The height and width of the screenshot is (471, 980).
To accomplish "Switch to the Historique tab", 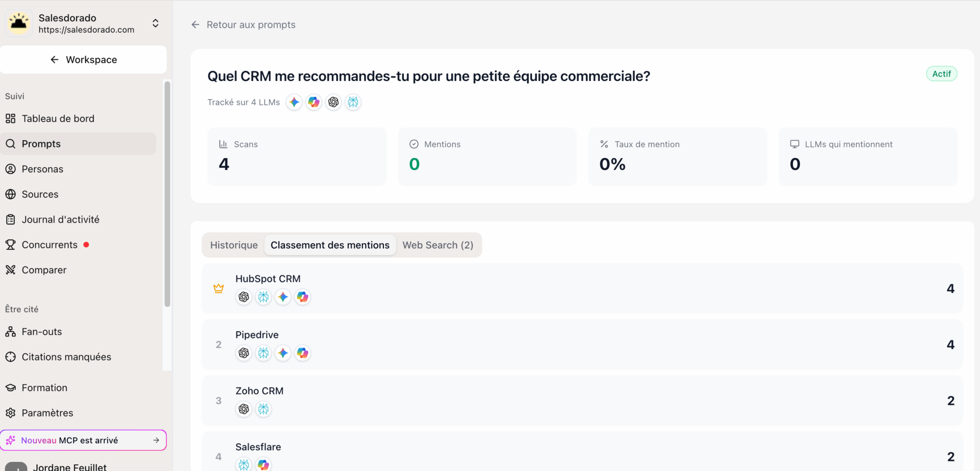I will (x=234, y=245).
